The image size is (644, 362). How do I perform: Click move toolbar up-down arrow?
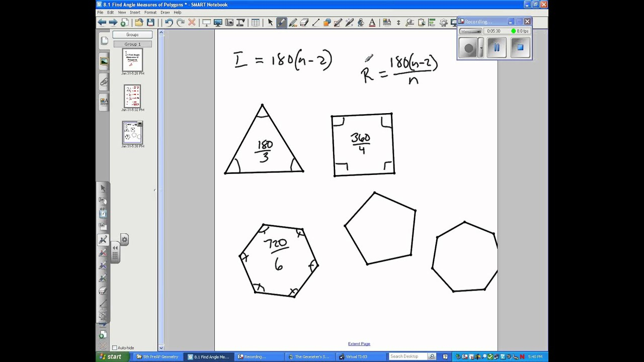(x=398, y=23)
